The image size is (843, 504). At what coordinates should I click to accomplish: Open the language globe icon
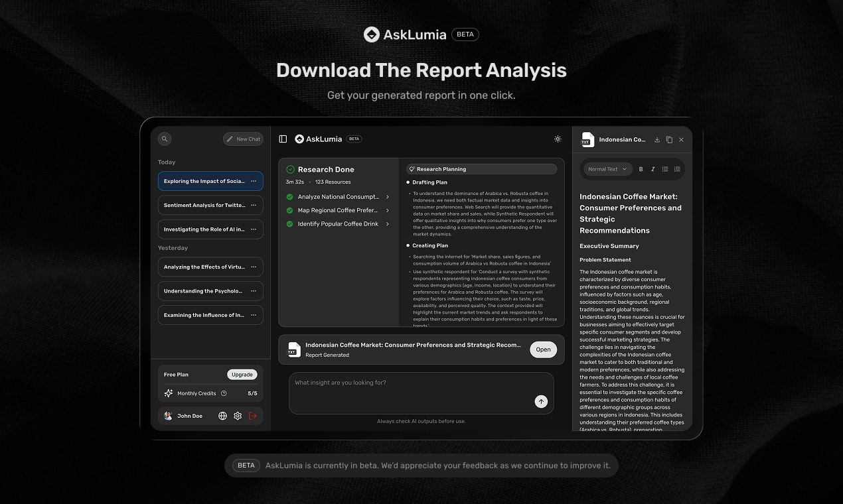222,416
